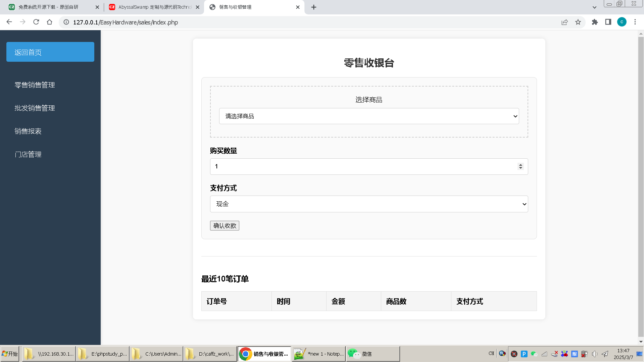Open the Windows 开始 menu
644x362 pixels.
[10, 354]
